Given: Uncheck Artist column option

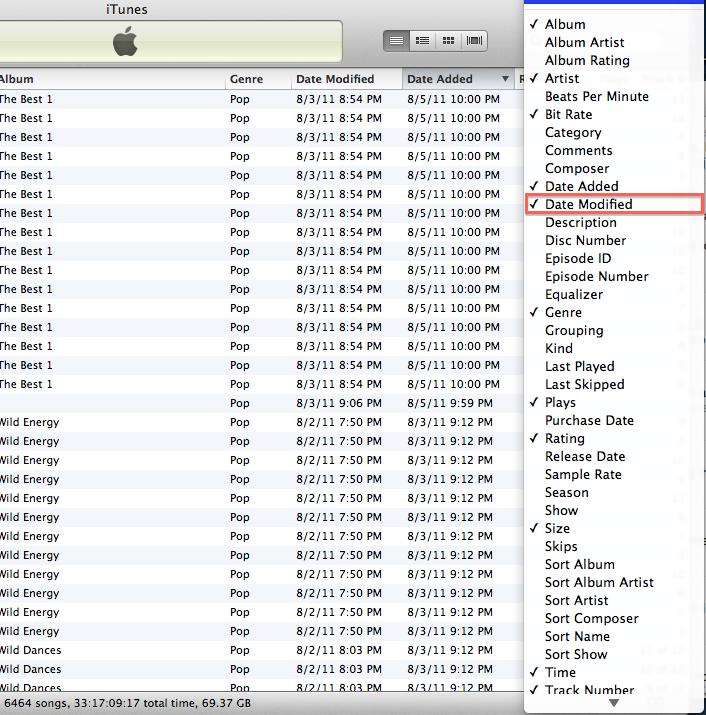Looking at the screenshot, I should [x=613, y=78].
